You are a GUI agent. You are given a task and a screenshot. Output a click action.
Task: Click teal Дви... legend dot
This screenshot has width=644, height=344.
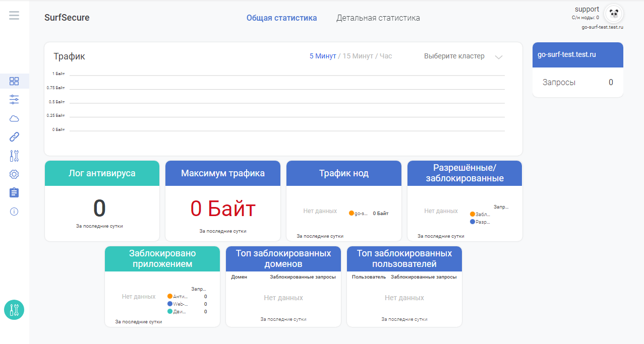coord(170,311)
